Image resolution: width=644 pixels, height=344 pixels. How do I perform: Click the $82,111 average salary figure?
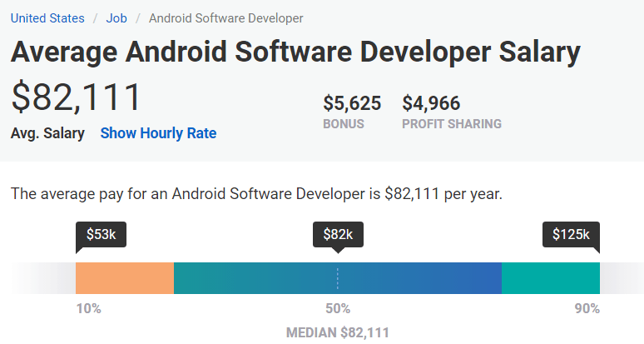click(x=77, y=97)
